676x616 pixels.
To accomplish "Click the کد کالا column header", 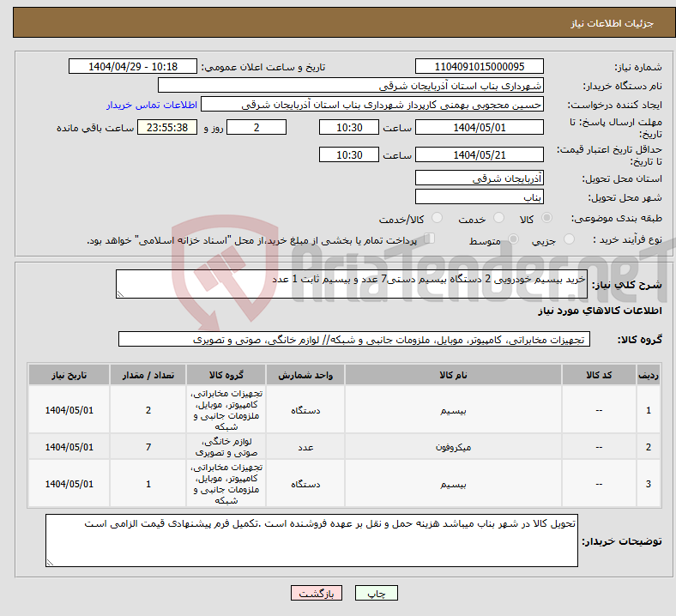I will tap(599, 375).
